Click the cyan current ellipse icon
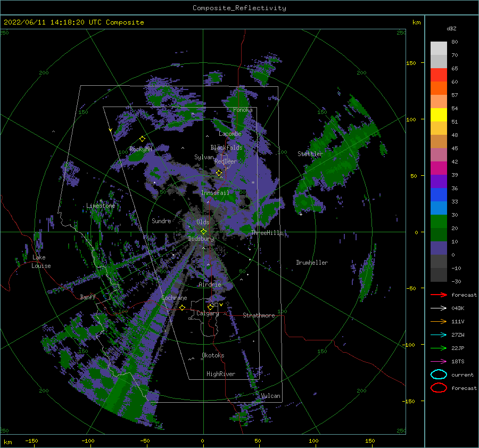The width and height of the screenshot is (479, 448). click(x=439, y=374)
